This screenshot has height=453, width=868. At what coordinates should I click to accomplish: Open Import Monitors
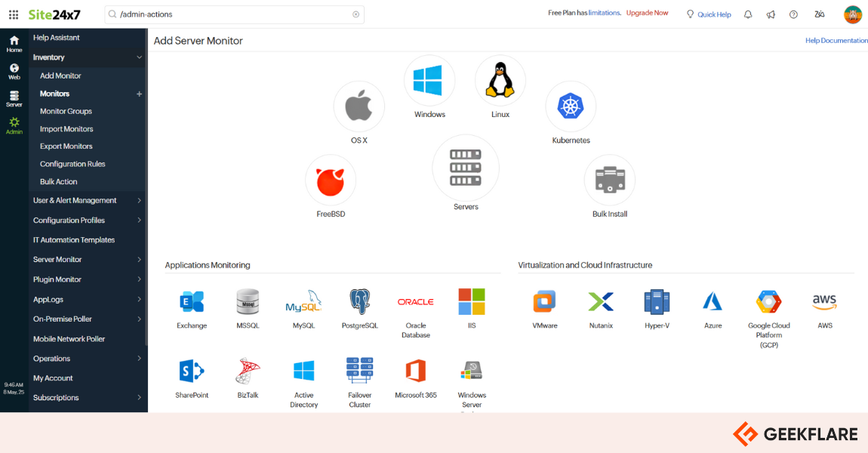[x=66, y=129]
